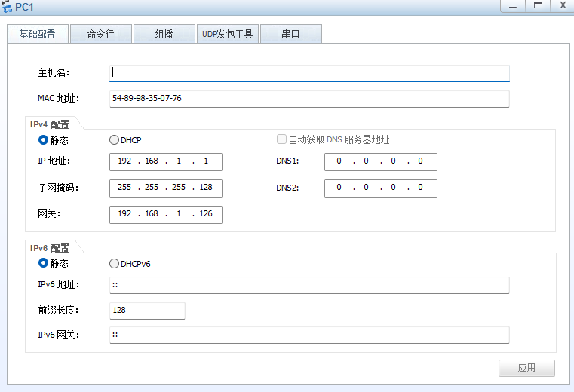
Task: Click the 应用 button
Action: point(526,368)
